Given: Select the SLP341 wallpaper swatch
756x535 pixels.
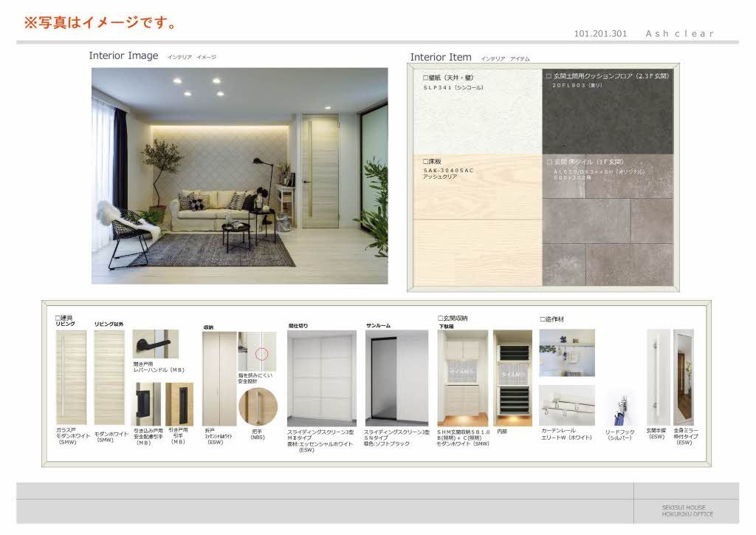Looking at the screenshot, I should coord(478,111).
